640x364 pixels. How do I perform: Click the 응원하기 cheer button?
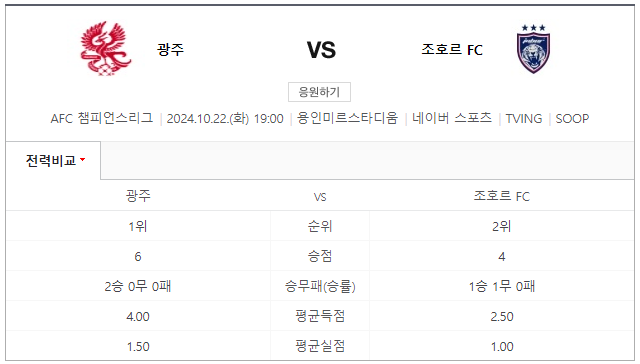tap(319, 92)
